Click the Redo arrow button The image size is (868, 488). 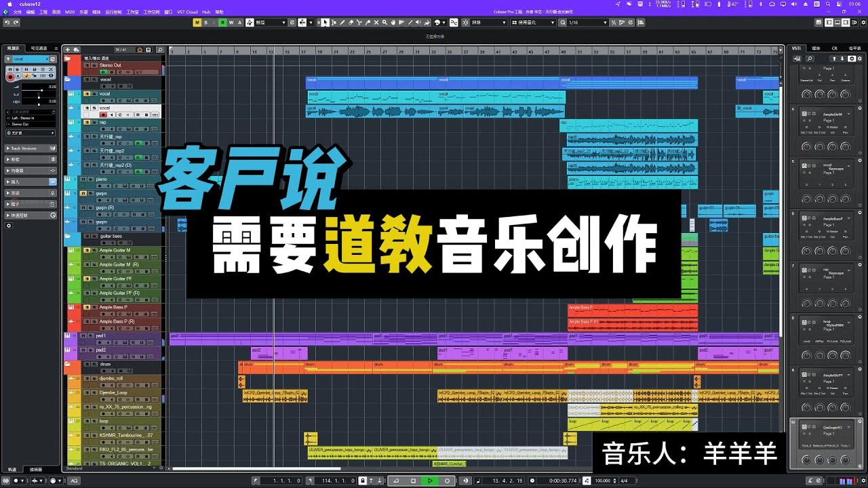16,22
